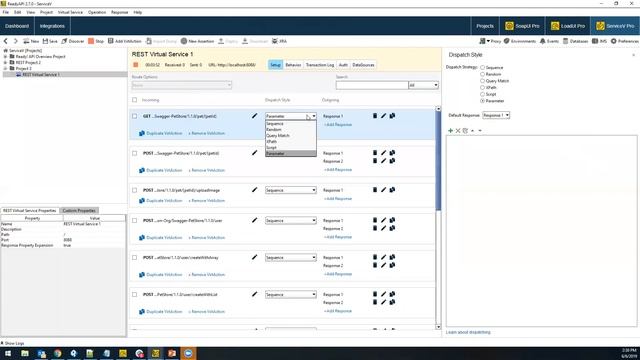Switch to the Transaction Log tab
This screenshot has height=360, width=640.
click(x=320, y=65)
